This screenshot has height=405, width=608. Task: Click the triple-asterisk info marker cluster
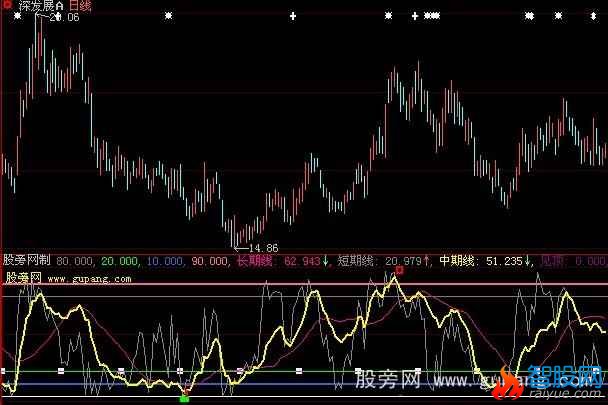coord(432,16)
